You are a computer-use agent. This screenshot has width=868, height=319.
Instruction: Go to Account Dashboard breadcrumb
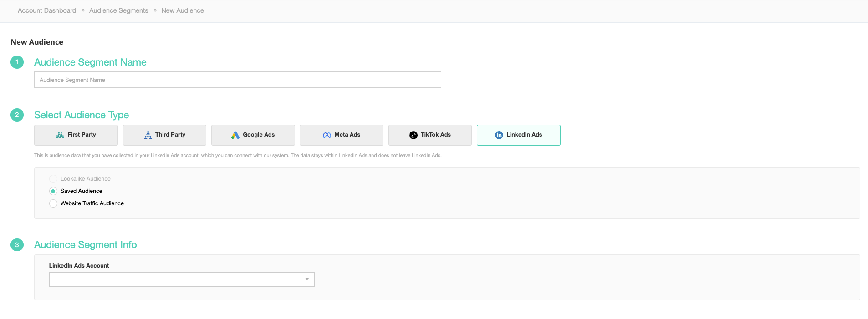(47, 10)
